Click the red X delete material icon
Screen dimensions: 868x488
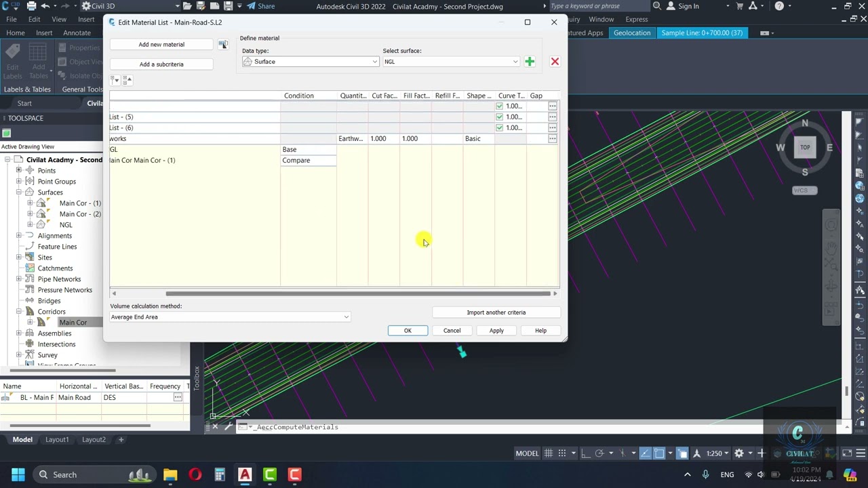555,62
